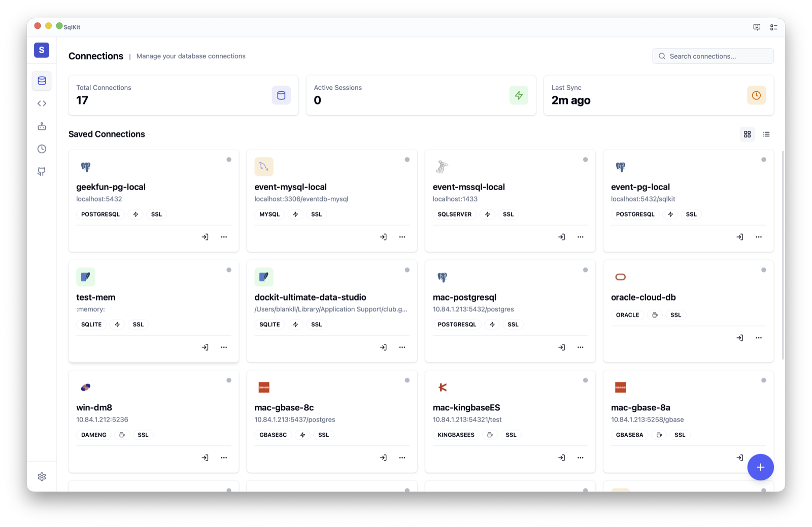Connect to geekfun-pg-local
812x527 pixels.
point(205,237)
